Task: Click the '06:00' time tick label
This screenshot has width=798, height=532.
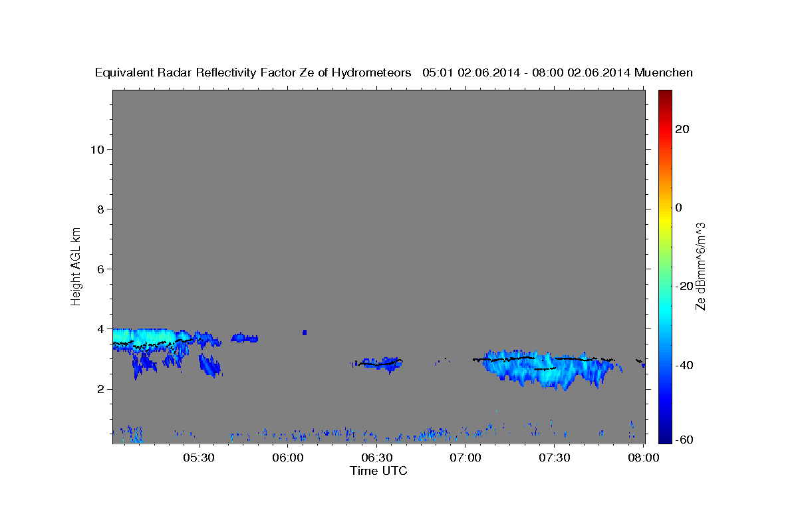Action: point(288,458)
